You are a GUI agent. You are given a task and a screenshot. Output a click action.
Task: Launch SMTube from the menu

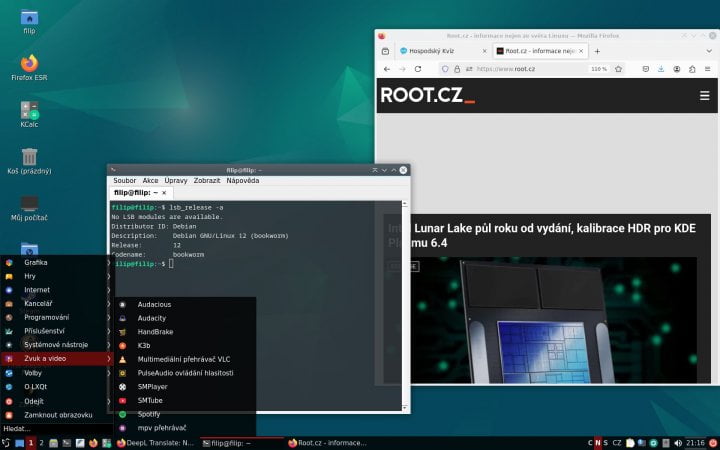click(185, 401)
